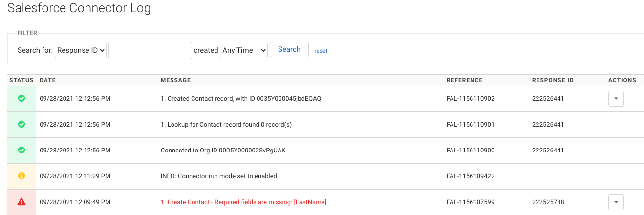Viewport: 644px width, 215px height.
Task: Click date 09/28/2021 12:09:49 PM
Action: [75, 202]
